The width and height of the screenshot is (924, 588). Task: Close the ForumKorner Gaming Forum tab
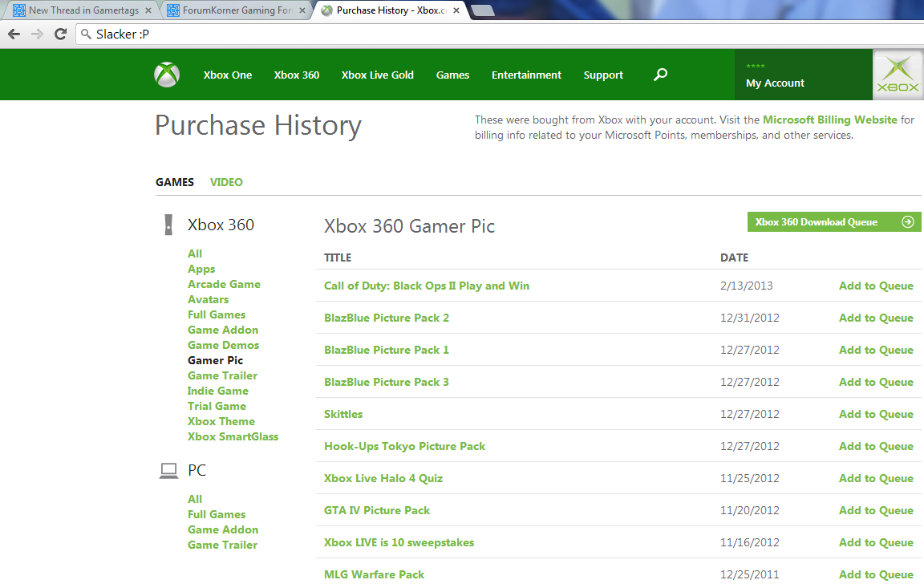[302, 10]
